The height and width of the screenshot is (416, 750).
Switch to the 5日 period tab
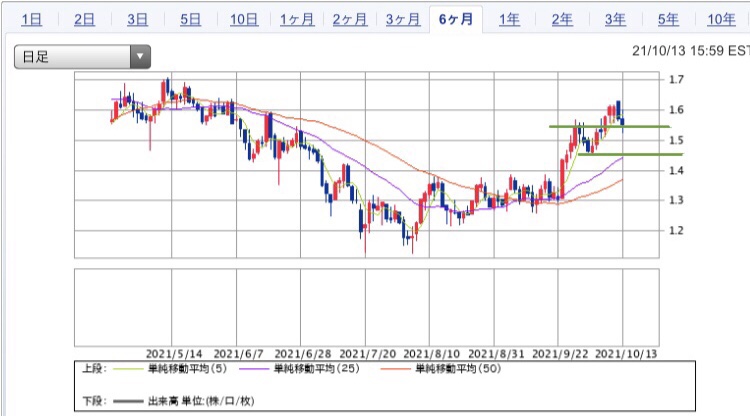point(190,20)
